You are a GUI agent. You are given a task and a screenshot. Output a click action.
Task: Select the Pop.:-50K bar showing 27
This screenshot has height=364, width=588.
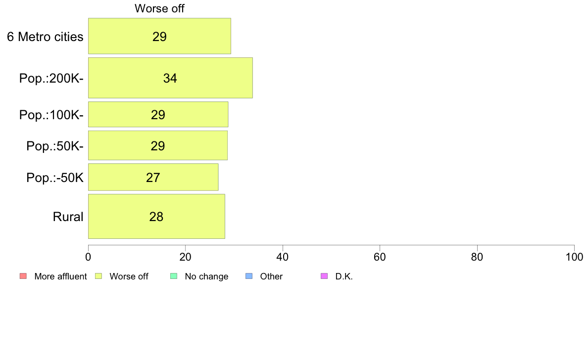pyautogui.click(x=153, y=177)
